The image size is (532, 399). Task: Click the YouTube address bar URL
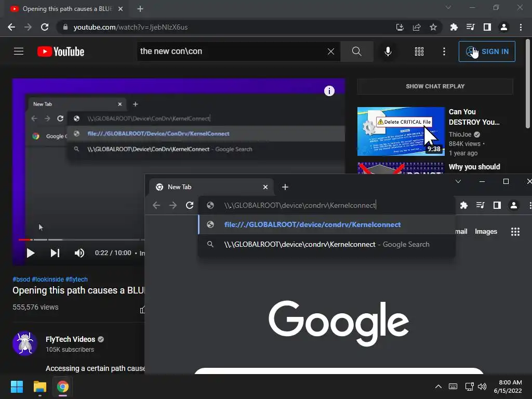click(130, 27)
